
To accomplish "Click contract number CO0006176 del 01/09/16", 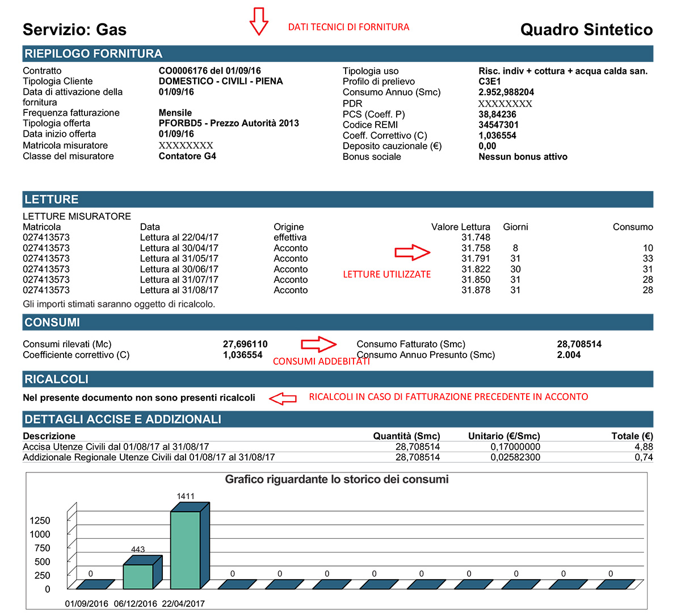I will tap(210, 71).
